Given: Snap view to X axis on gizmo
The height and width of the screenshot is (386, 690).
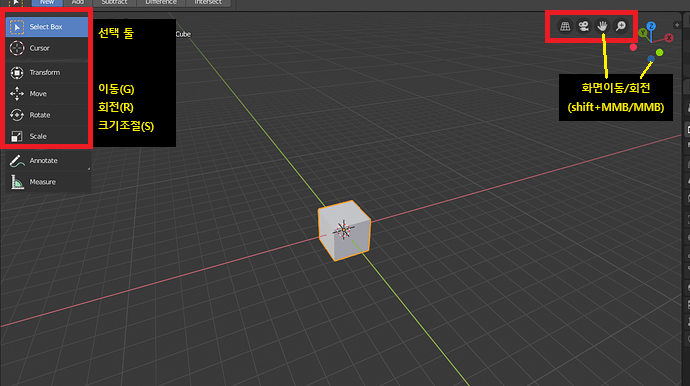Looking at the screenshot, I should [669, 38].
